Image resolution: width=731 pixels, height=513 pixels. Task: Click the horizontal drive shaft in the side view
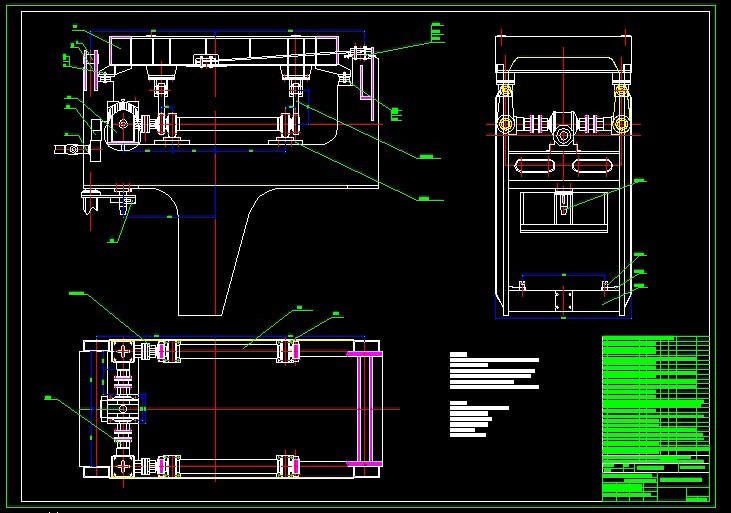click(228, 124)
